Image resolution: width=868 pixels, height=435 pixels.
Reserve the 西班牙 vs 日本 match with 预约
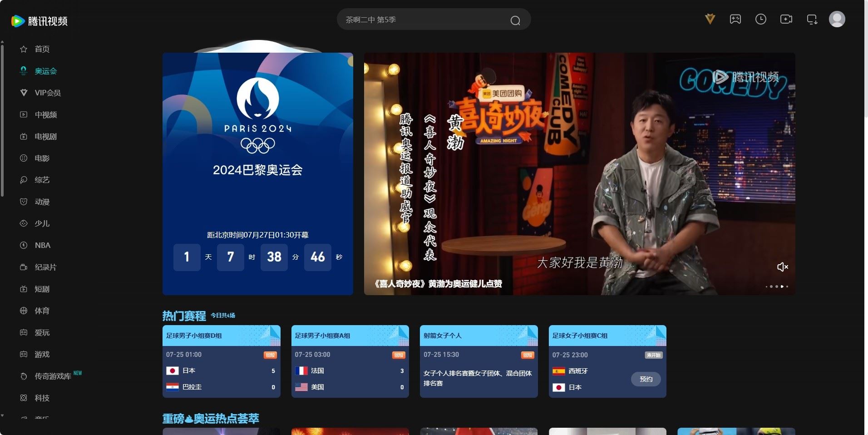point(646,379)
